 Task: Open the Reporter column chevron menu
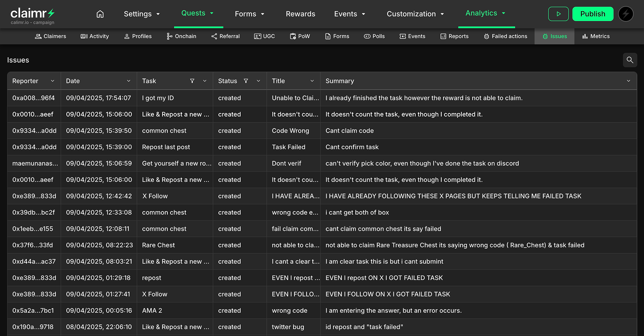click(x=52, y=81)
